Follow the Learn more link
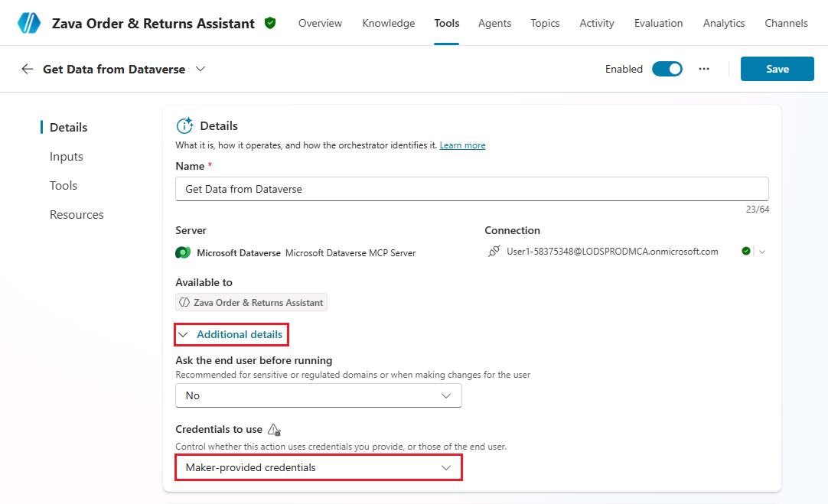The image size is (828, 504). coord(462,145)
